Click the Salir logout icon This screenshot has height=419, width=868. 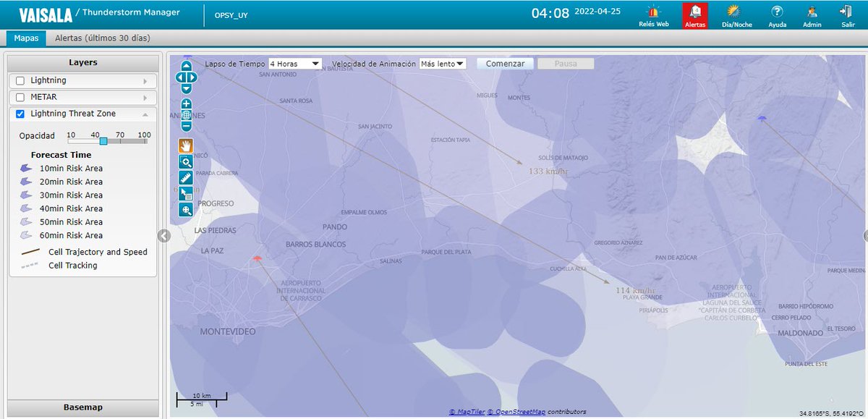(x=848, y=15)
